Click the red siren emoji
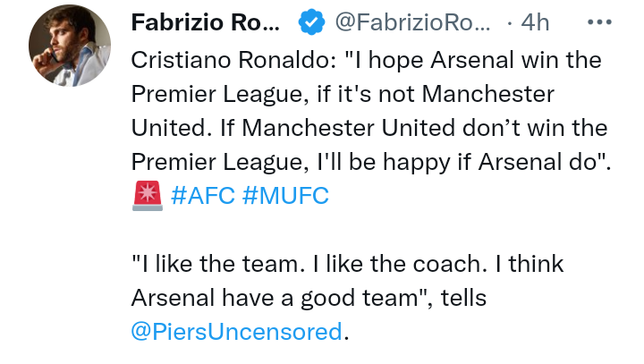 tap(148, 196)
